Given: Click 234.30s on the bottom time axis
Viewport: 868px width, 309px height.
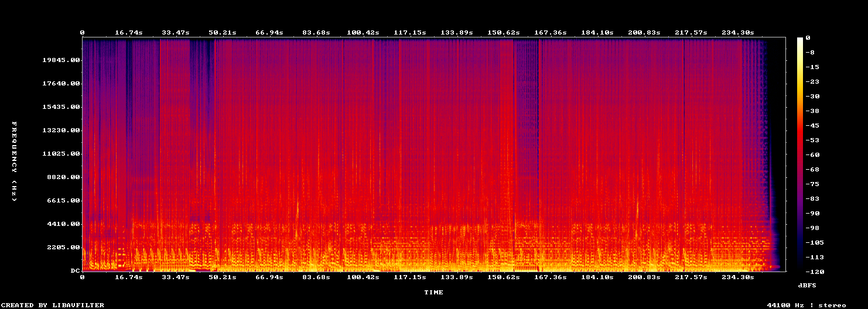Looking at the screenshot, I should (x=738, y=277).
